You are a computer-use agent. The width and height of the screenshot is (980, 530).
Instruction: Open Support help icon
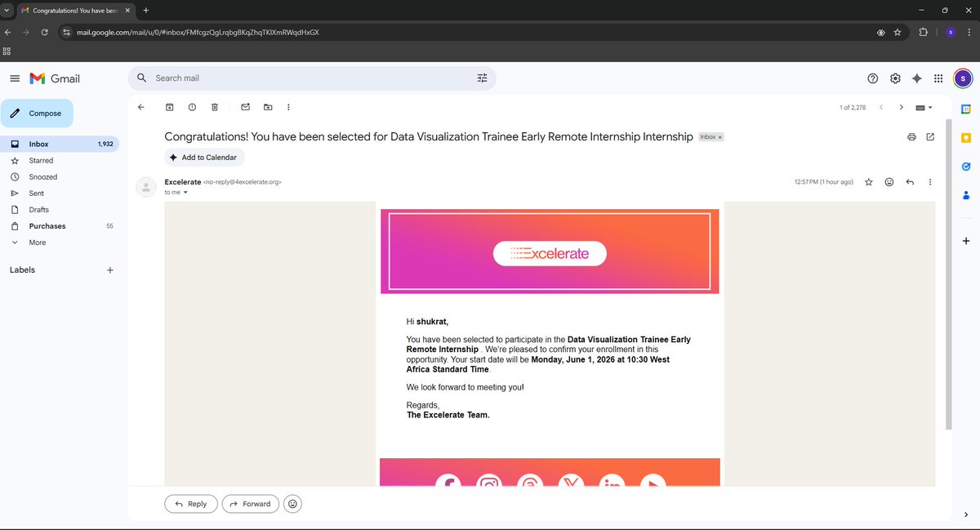click(873, 78)
